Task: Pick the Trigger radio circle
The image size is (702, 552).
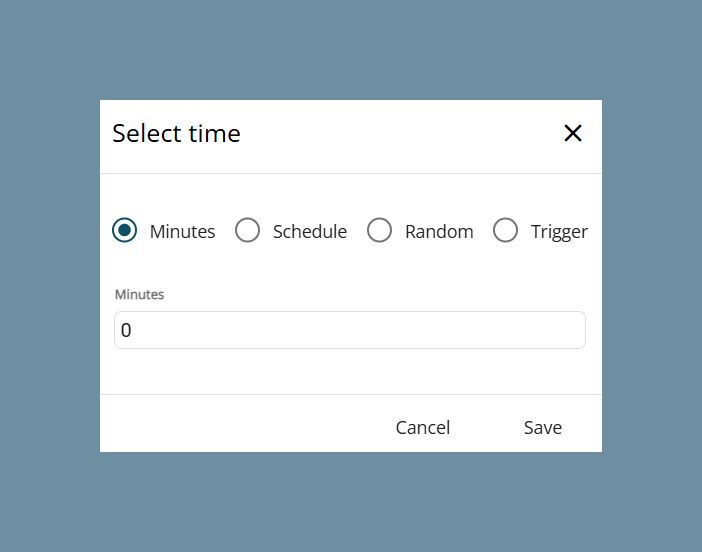Action: (505, 230)
